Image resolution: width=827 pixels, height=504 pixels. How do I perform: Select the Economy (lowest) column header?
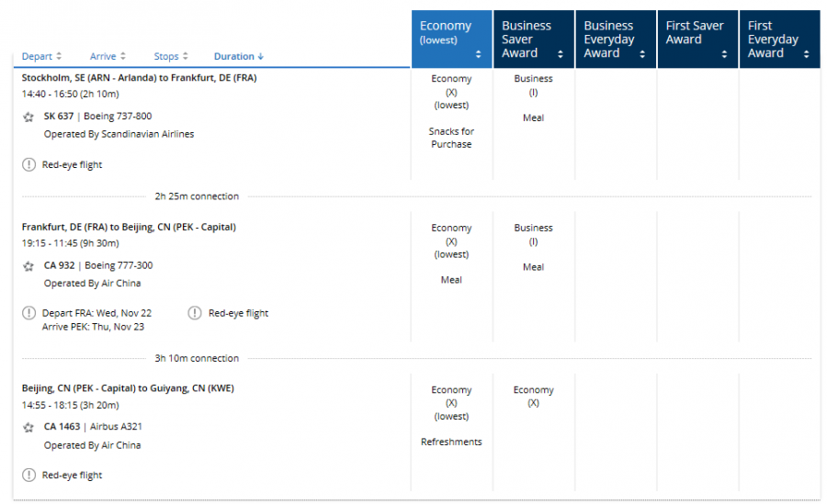pos(451,39)
